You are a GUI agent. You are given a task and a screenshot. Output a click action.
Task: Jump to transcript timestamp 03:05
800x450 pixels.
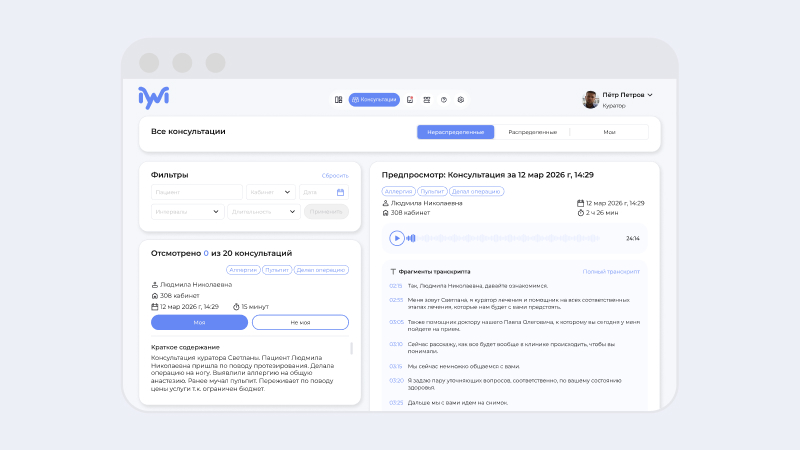click(x=396, y=322)
